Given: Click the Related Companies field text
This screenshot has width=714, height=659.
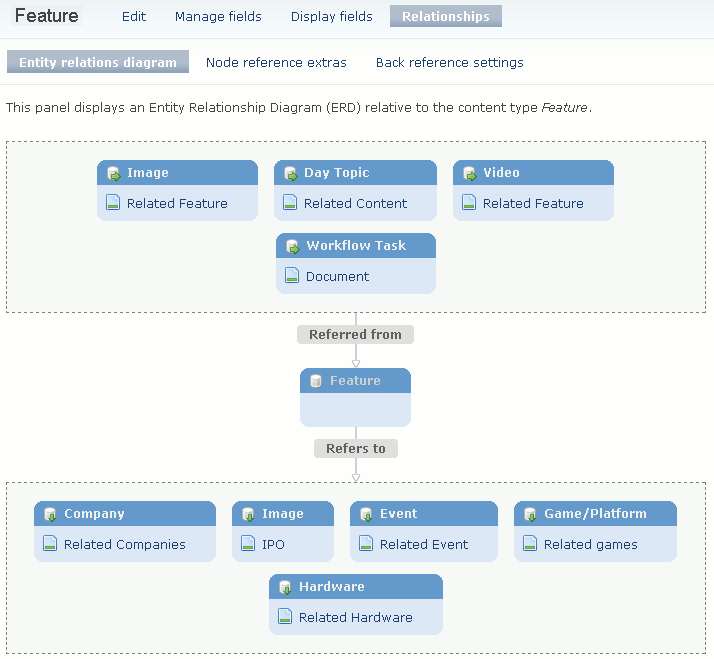Looking at the screenshot, I should click(125, 544).
